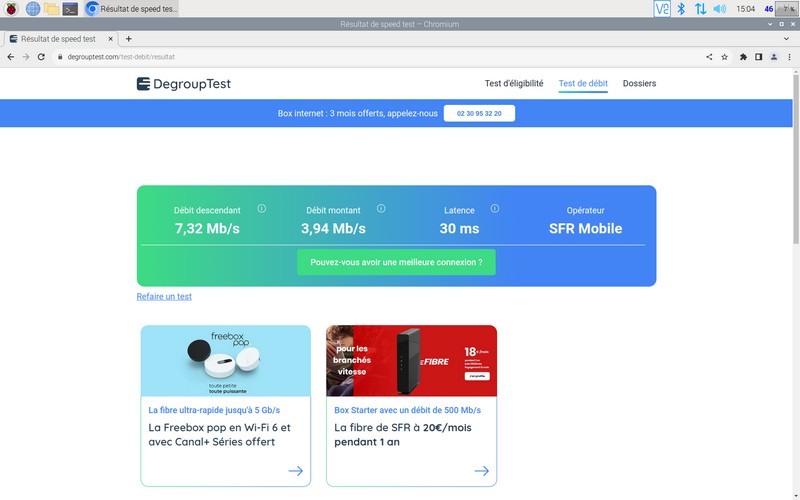The image size is (800, 500).
Task: Open the Freebox pop image
Action: click(x=226, y=361)
